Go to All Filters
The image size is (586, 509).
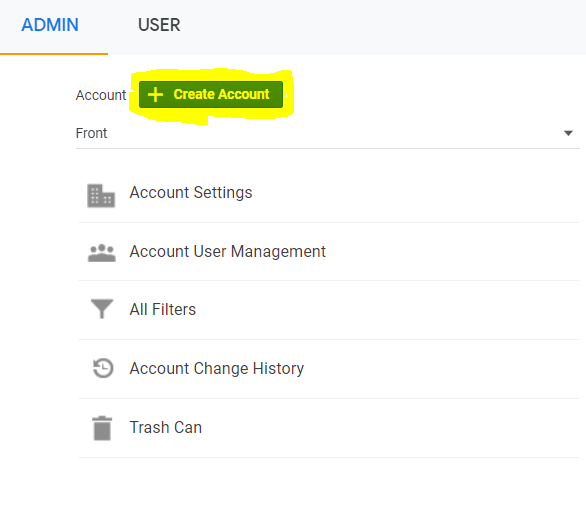[163, 309]
